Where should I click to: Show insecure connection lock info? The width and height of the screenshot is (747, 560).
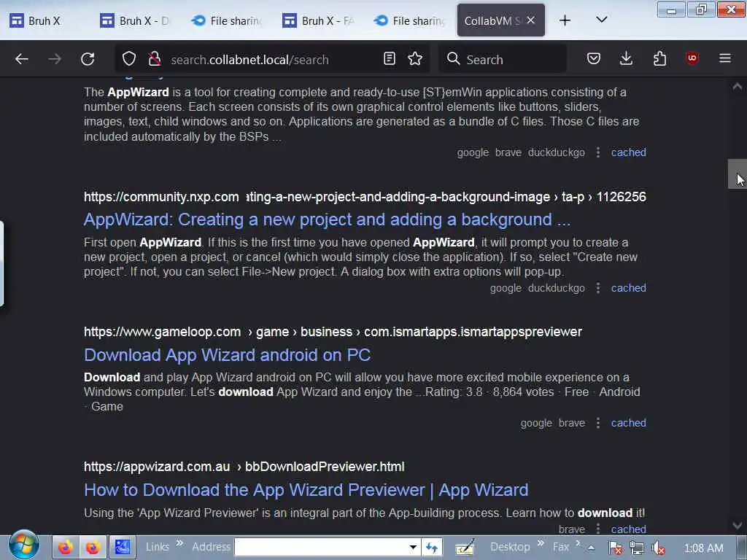tap(154, 59)
